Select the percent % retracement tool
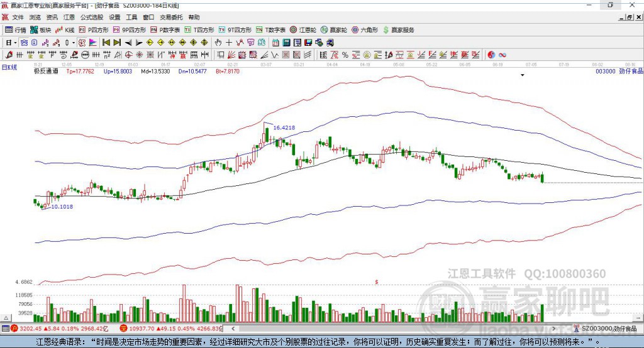 pos(345,55)
